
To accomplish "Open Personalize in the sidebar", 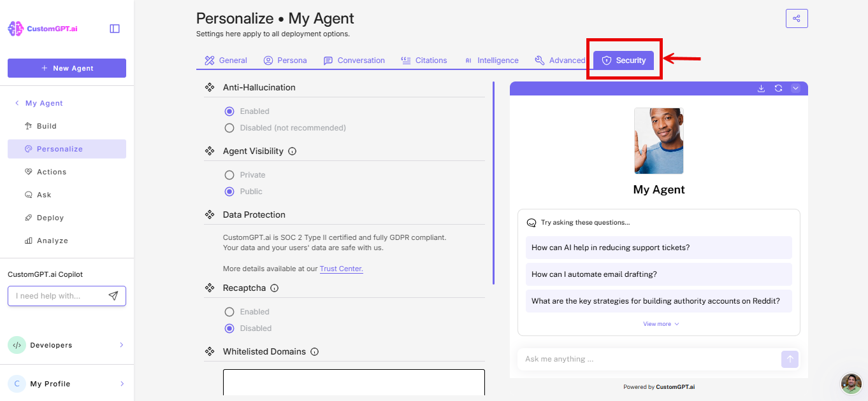I will point(67,149).
